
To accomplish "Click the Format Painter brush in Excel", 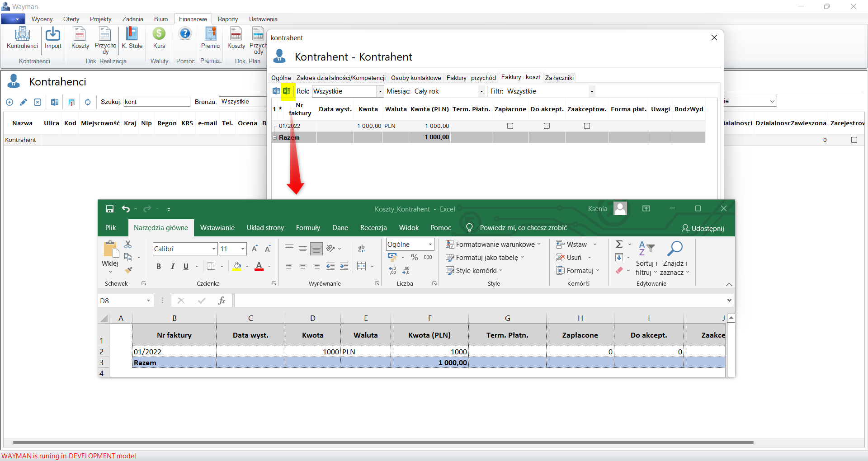I will pyautogui.click(x=129, y=270).
